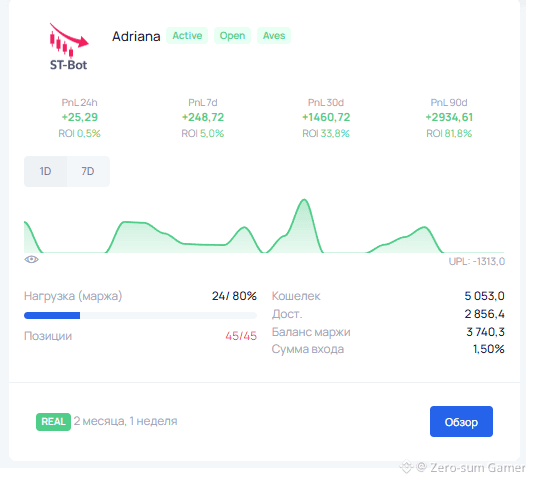Click the Active status badge
The width and height of the screenshot is (533, 483).
pos(187,36)
